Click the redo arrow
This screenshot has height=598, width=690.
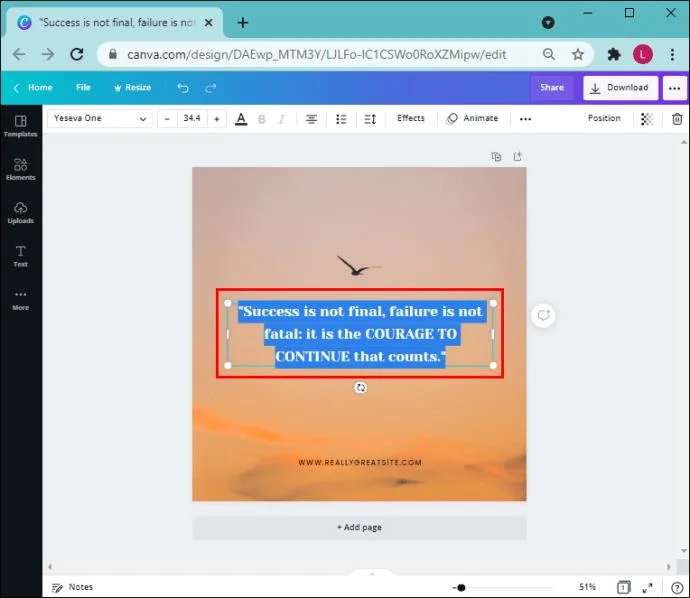pyautogui.click(x=211, y=88)
